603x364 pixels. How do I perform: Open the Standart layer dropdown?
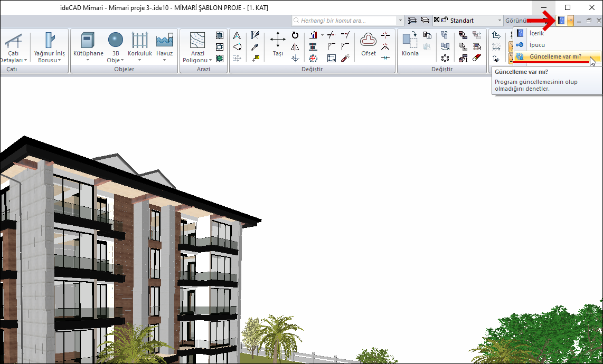(x=500, y=21)
